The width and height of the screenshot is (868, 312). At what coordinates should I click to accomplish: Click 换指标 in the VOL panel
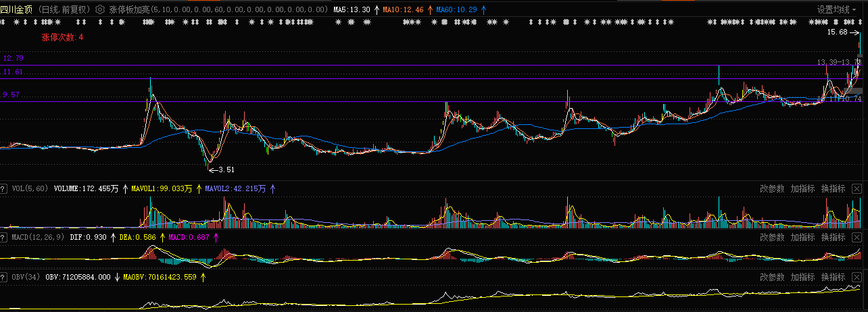(833, 188)
